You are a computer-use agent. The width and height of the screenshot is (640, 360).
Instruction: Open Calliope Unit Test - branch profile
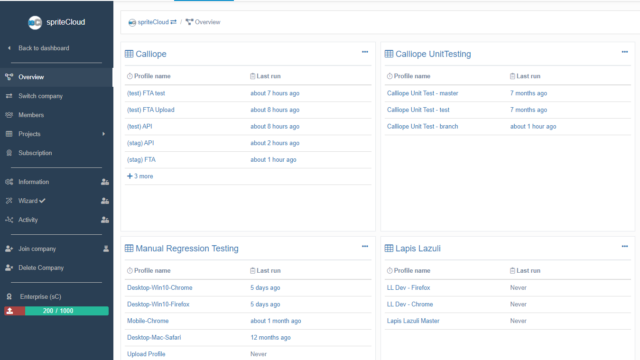click(x=422, y=127)
